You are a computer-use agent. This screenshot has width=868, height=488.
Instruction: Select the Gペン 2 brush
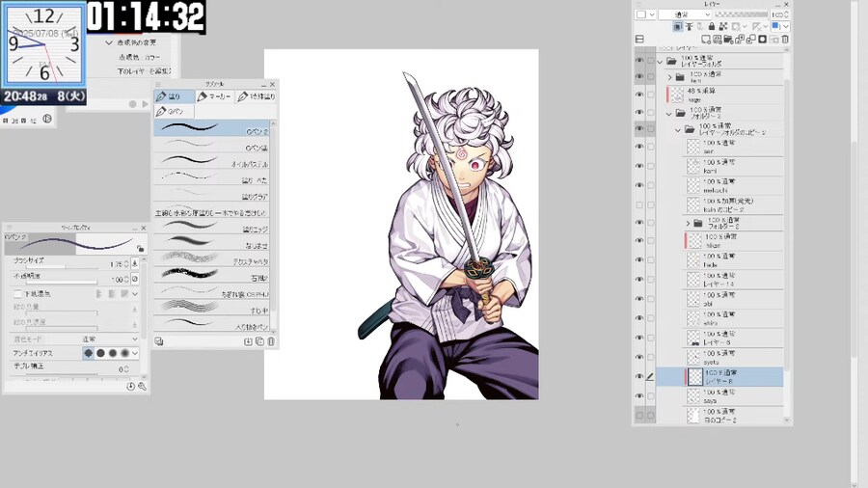tap(211, 128)
